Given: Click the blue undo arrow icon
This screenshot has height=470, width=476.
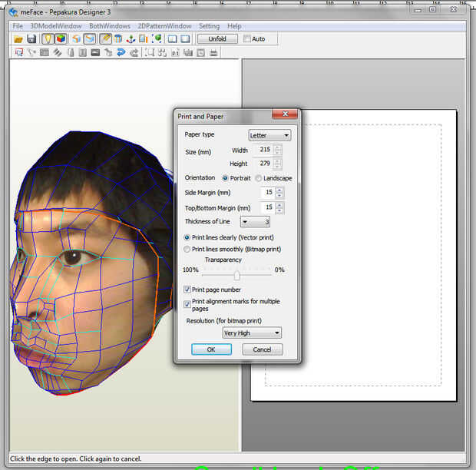Looking at the screenshot, I should [x=121, y=53].
